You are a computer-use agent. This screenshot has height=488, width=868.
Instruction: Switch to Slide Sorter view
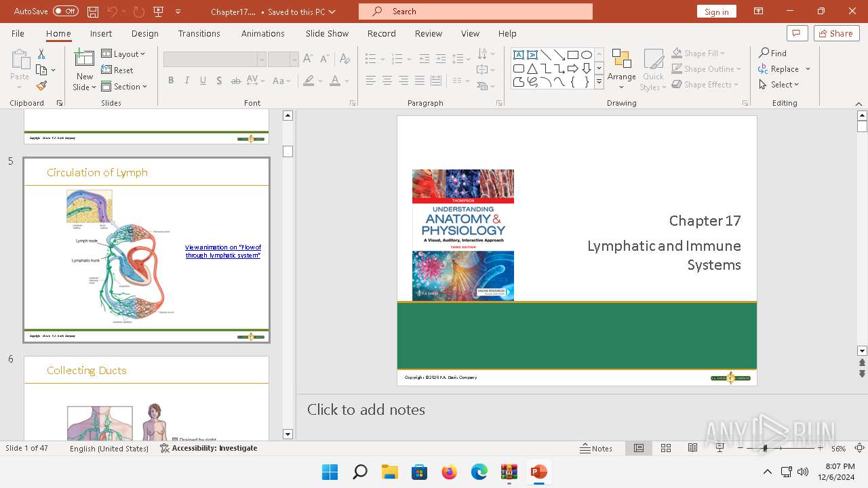666,448
